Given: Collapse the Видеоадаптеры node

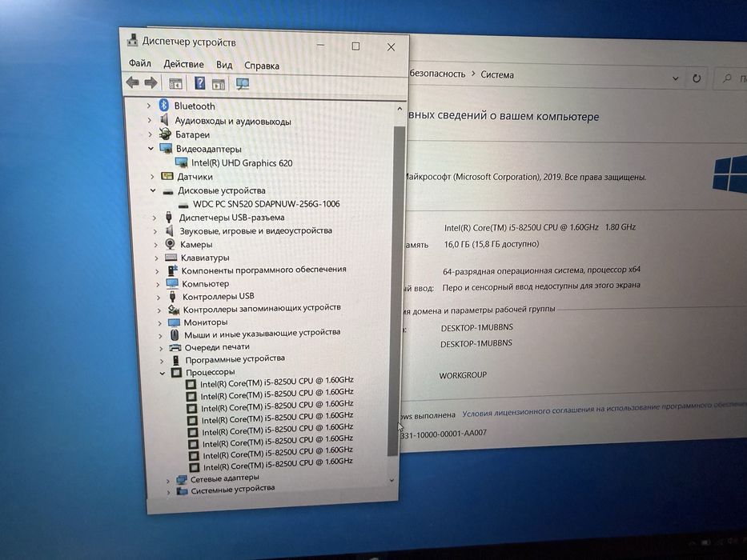Looking at the screenshot, I should [151, 149].
